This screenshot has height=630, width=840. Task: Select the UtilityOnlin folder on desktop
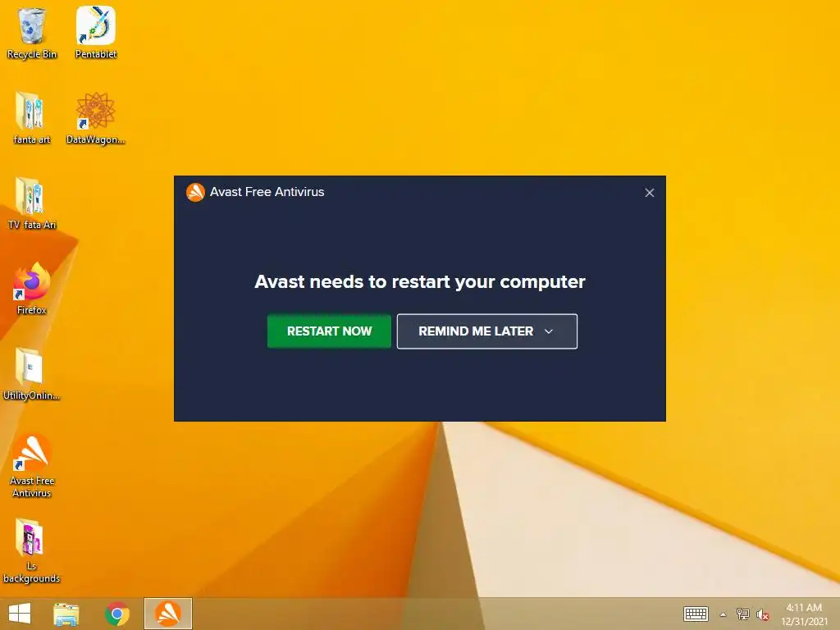(31, 374)
